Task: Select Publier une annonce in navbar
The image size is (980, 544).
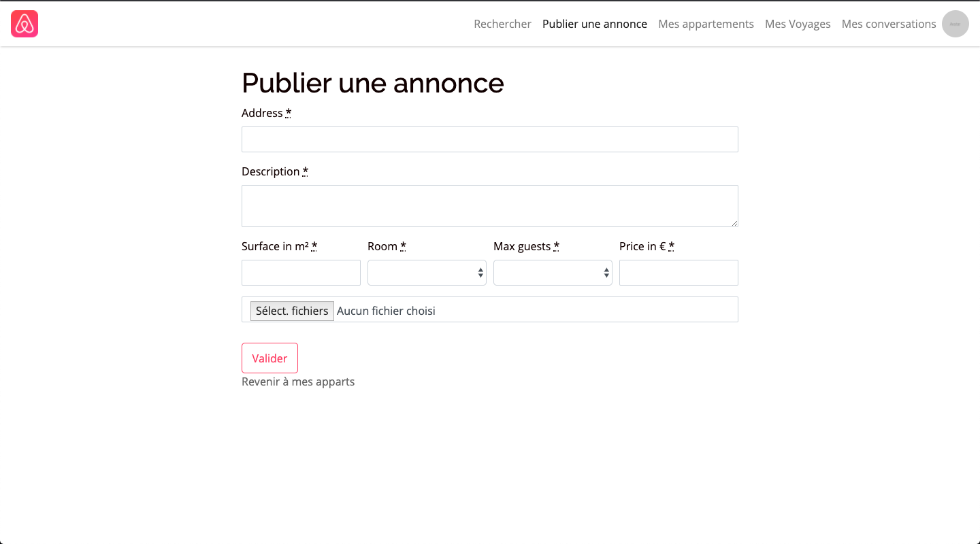Action: (x=595, y=24)
